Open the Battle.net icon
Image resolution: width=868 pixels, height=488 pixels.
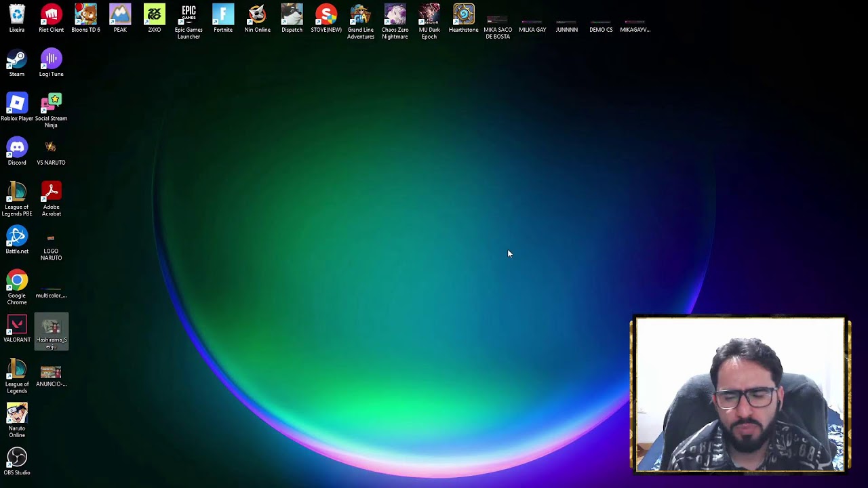tap(17, 239)
